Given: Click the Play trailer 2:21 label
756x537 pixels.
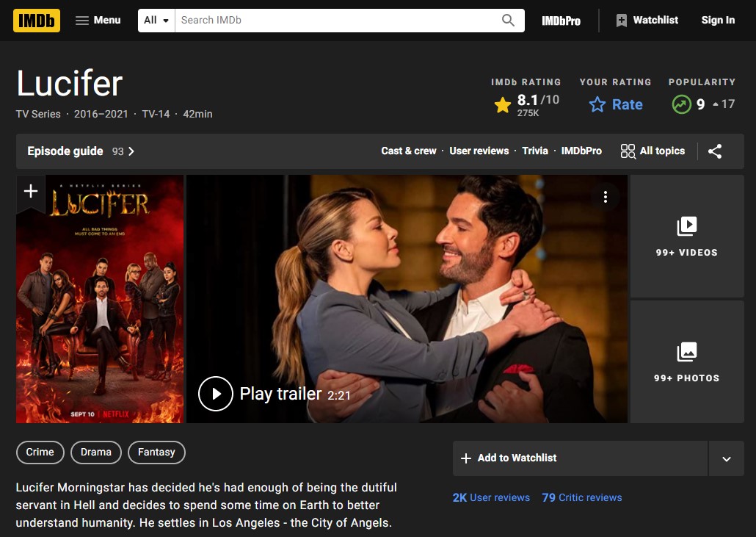Looking at the screenshot, I should [295, 394].
